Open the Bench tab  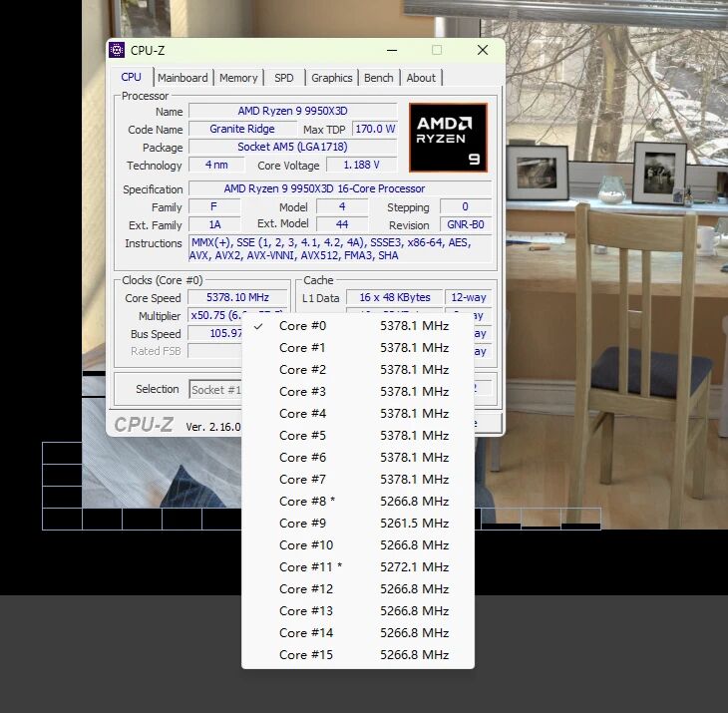[x=378, y=78]
